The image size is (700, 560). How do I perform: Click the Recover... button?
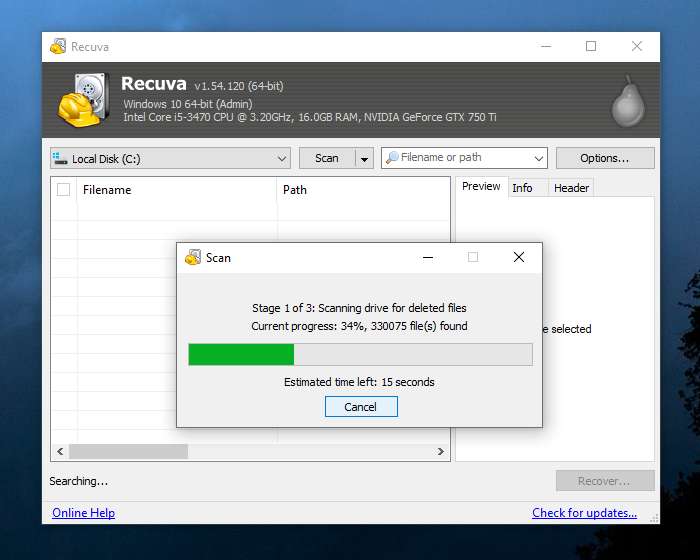[605, 481]
